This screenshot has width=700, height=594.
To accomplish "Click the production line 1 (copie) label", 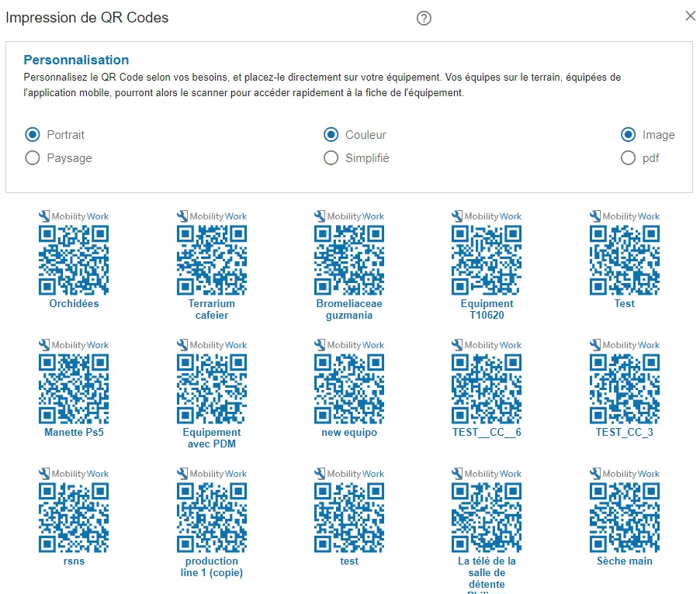I will 212,567.
